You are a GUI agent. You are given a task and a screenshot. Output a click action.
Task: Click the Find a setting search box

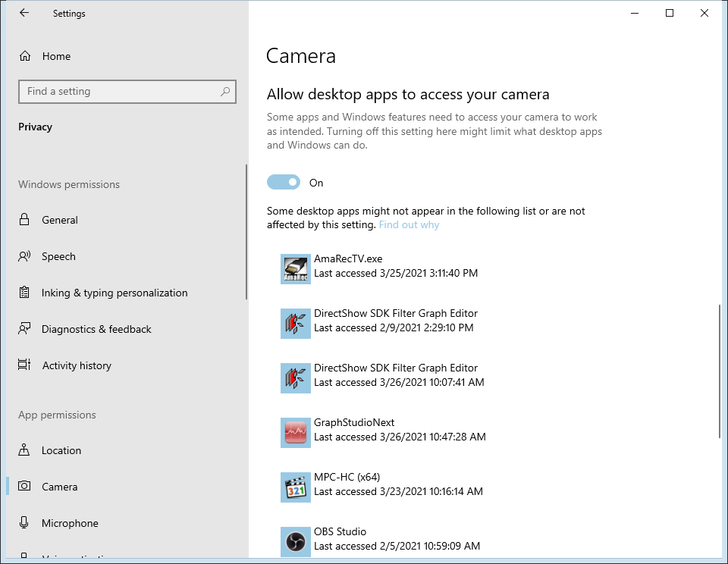121,92
